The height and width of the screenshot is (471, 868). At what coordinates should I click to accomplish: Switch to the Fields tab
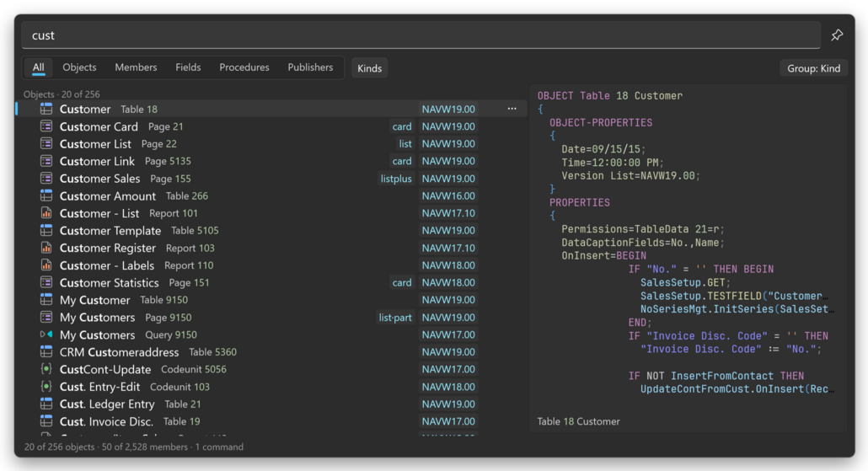188,67
